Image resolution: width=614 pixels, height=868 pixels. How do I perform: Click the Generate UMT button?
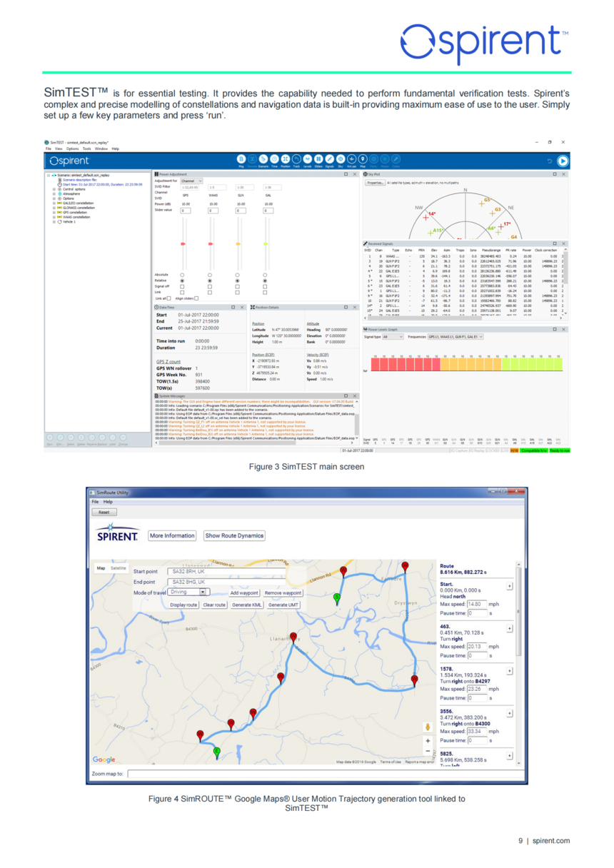coord(283,605)
